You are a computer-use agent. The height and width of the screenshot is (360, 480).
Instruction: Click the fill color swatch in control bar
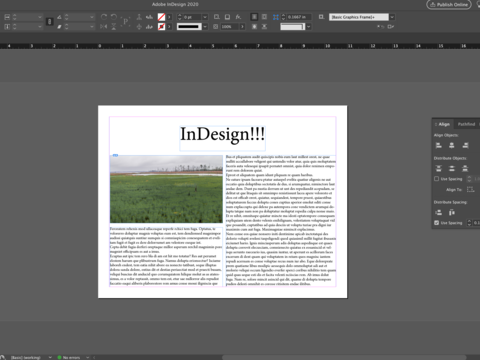pyautogui.click(x=161, y=17)
